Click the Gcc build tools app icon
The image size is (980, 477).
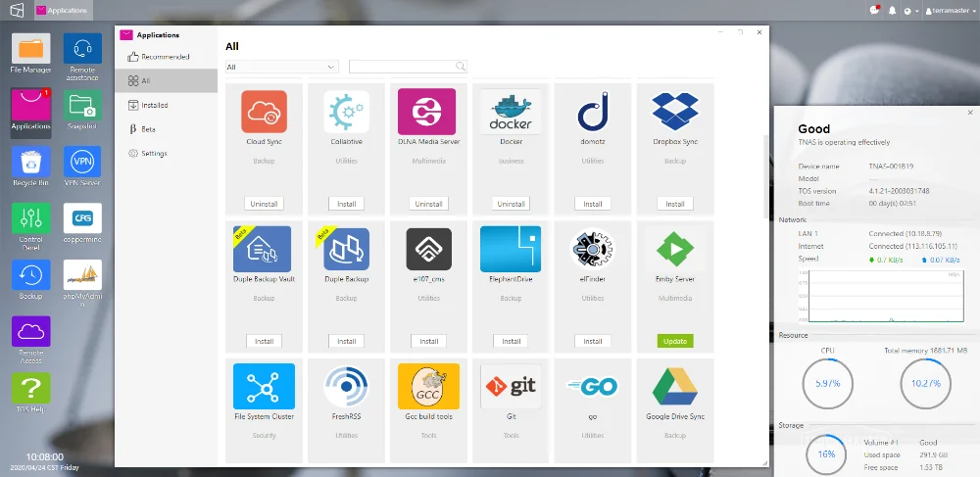(x=429, y=387)
